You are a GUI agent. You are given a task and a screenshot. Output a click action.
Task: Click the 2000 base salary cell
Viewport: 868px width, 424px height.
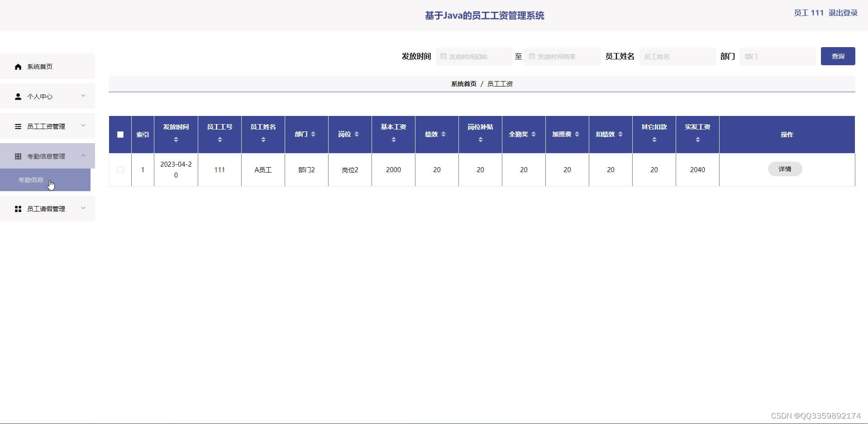(x=393, y=170)
